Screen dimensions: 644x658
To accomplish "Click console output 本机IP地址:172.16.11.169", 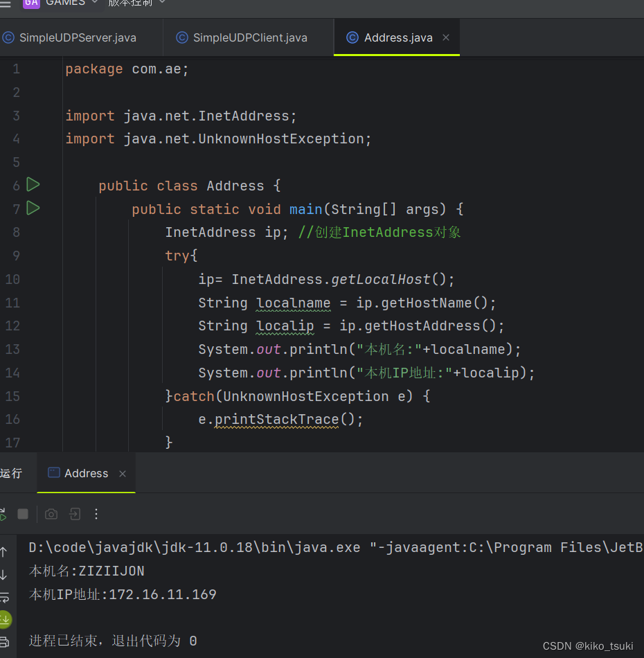I will click(x=123, y=594).
